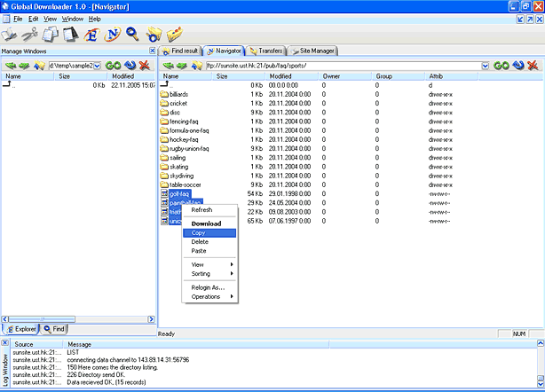The image size is (545, 392).
Task: Open the Window menu
Action: tap(73, 19)
